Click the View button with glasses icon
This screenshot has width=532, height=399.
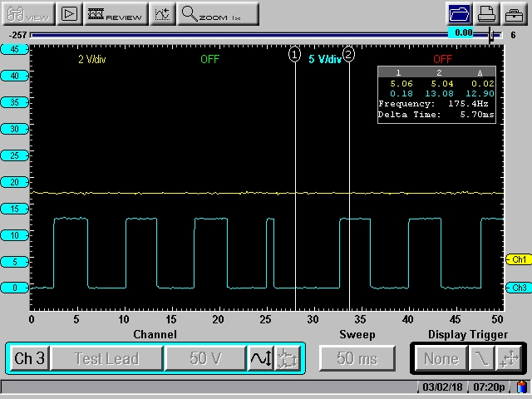pos(28,13)
